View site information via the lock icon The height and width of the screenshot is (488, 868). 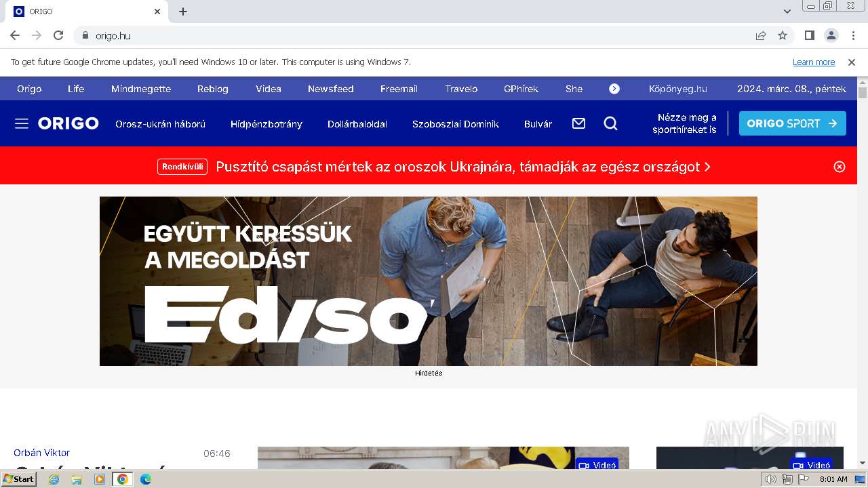tap(85, 35)
